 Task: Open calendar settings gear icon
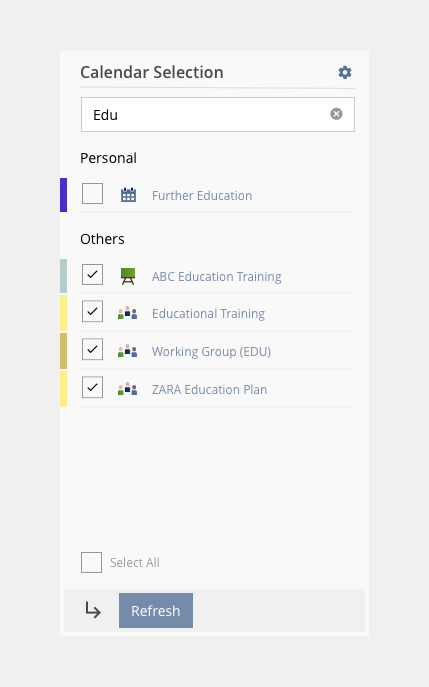pyautogui.click(x=345, y=72)
